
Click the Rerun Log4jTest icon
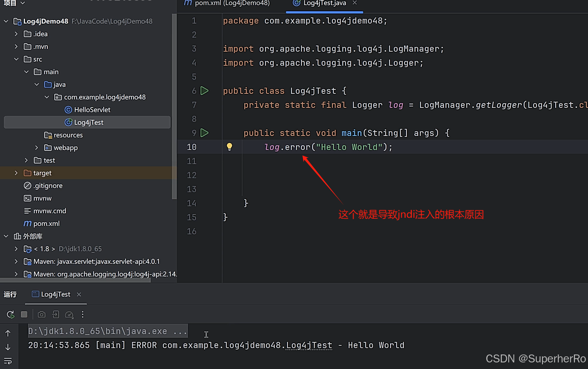10,315
